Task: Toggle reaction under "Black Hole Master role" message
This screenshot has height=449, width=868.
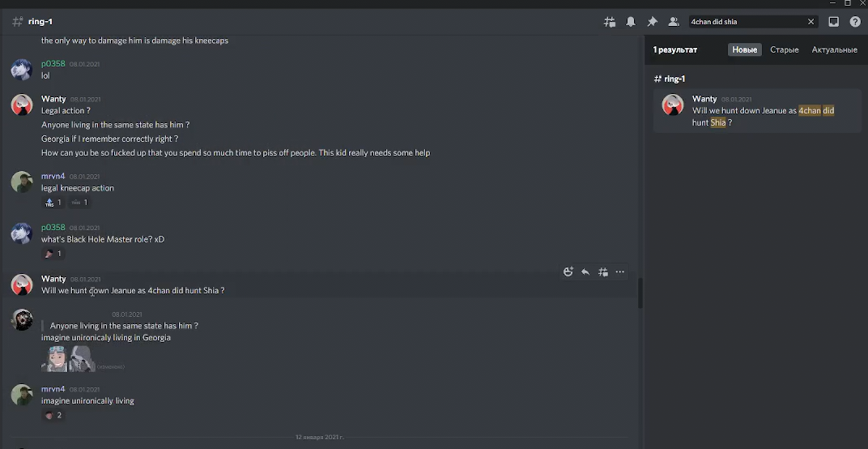Action: point(53,254)
